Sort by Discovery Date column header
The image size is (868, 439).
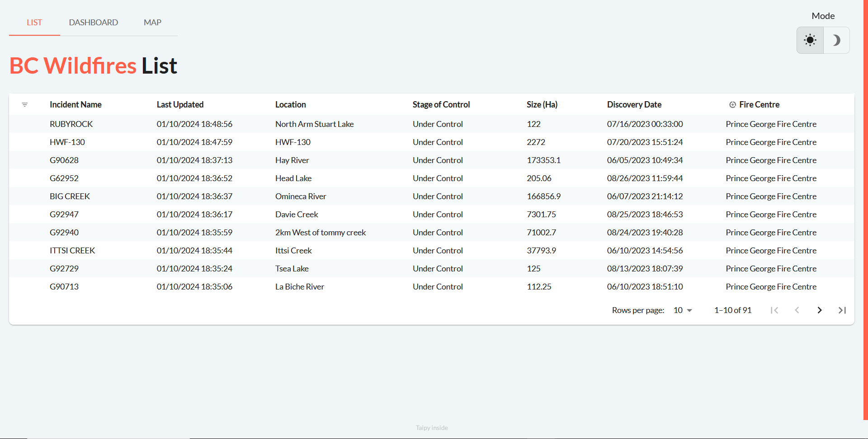point(634,105)
